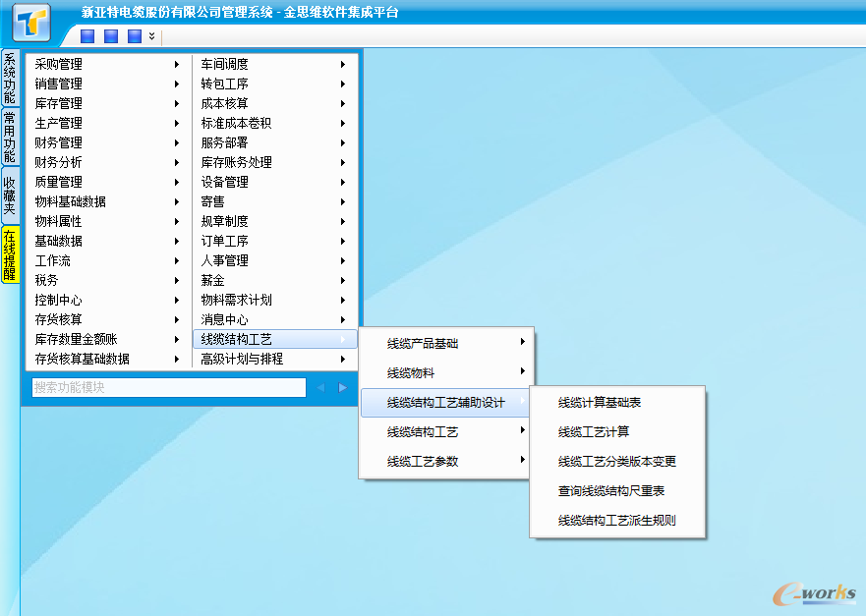Open 线缆工艺分类版本变更
This screenshot has height=616, width=866.
click(x=617, y=461)
